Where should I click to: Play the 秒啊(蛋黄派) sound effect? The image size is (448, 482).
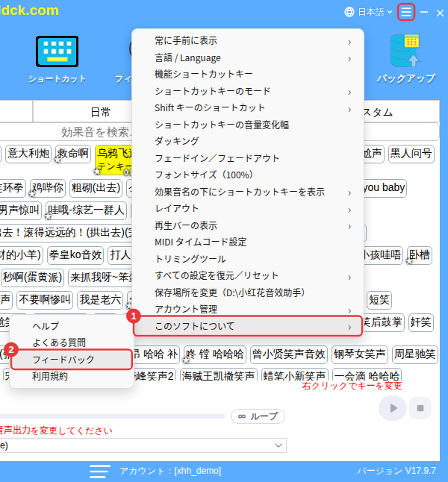coord(33,278)
